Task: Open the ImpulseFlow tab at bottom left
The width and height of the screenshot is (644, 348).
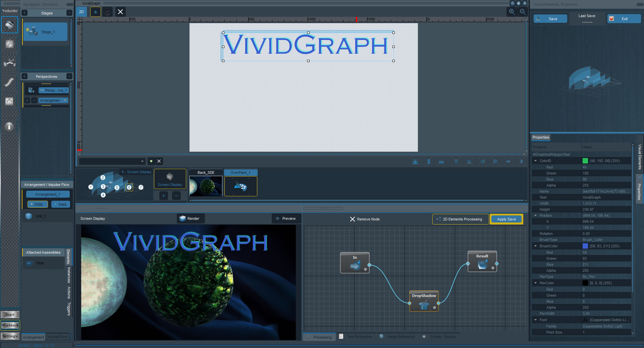Action: (x=57, y=337)
